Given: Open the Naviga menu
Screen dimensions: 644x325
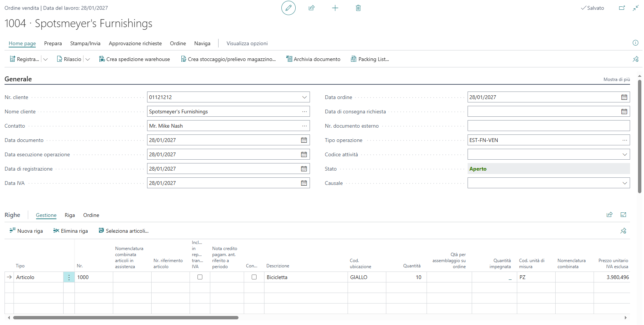Looking at the screenshot, I should click(202, 43).
